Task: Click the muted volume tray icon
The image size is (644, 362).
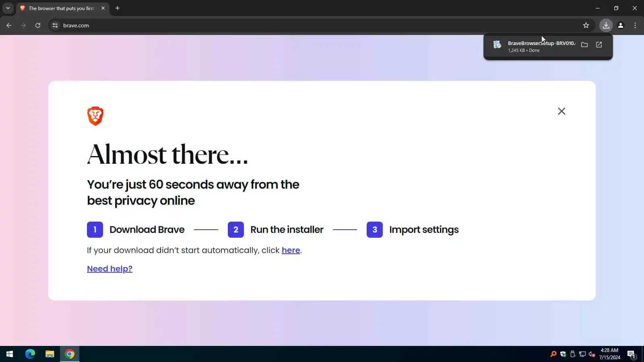Action: pyautogui.click(x=592, y=354)
